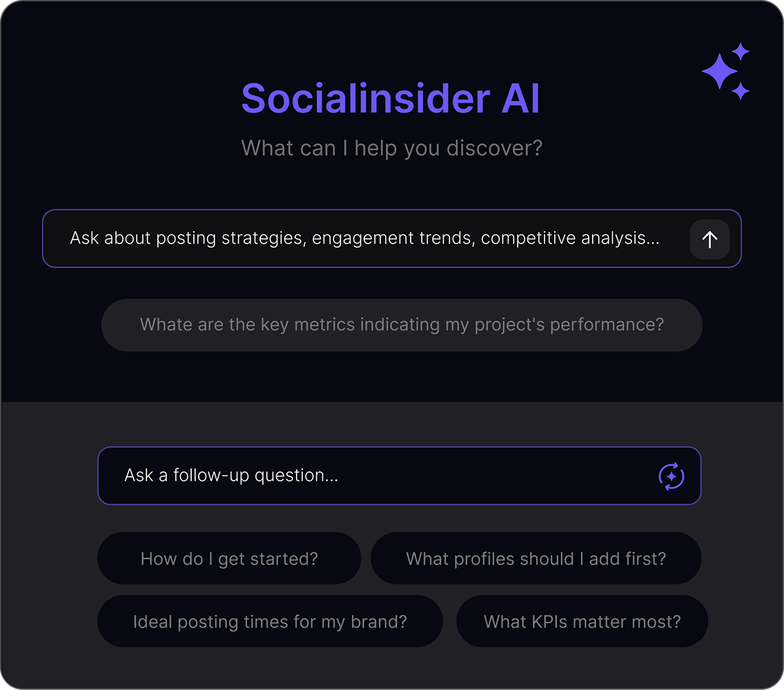Click 'What can I help you discover?' subtitle
Image resolution: width=784 pixels, height=690 pixels.
391,148
